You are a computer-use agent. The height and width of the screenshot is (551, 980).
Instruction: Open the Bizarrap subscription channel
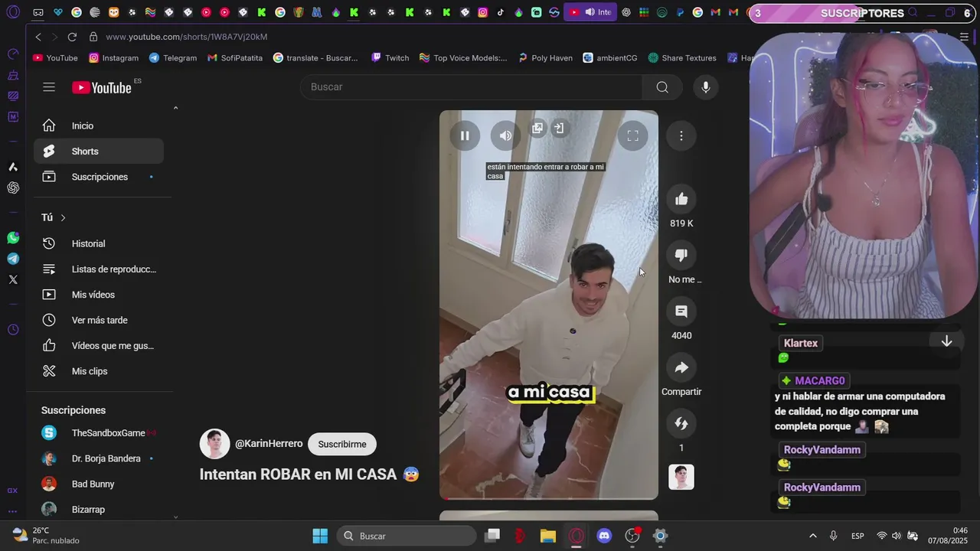[99, 510]
